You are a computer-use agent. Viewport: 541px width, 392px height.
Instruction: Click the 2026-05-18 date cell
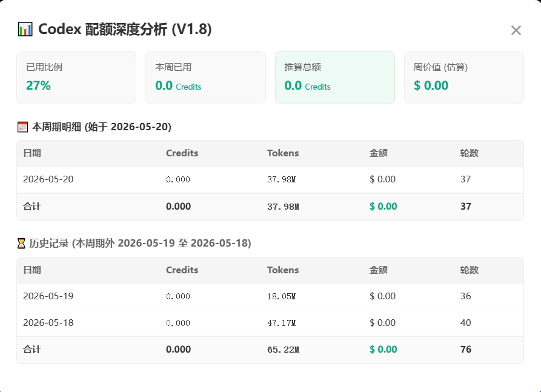48,323
